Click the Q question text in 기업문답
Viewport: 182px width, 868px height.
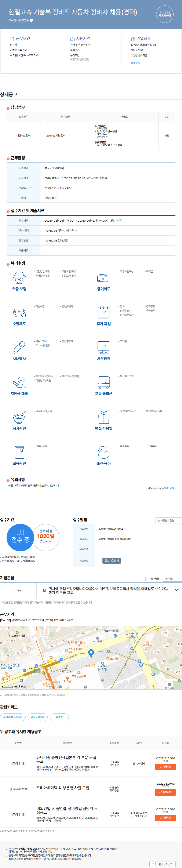pos(108,590)
